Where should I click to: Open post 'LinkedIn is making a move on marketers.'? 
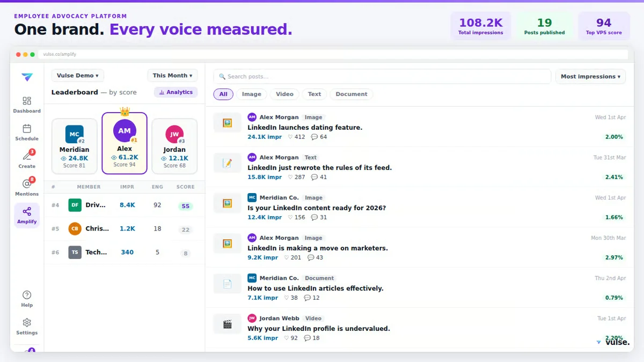(x=318, y=248)
